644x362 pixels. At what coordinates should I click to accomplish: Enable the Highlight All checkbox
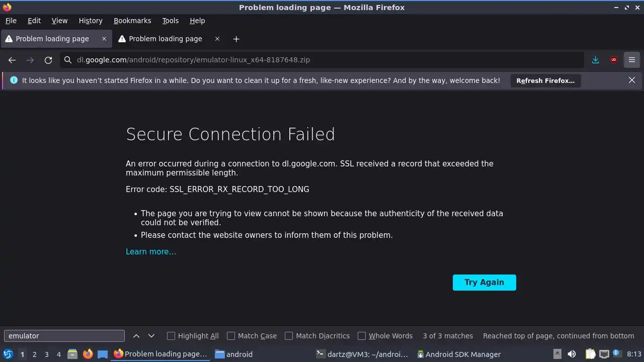(171, 336)
